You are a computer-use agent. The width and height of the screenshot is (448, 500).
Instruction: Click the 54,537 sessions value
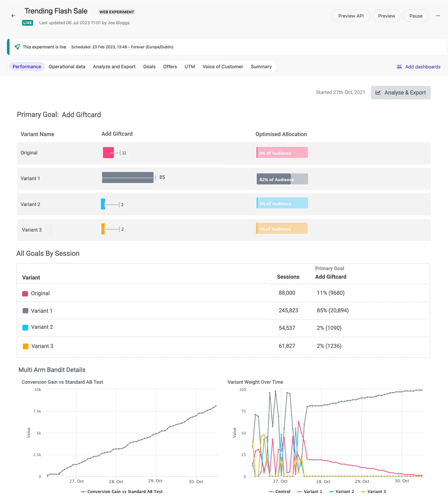point(287,328)
